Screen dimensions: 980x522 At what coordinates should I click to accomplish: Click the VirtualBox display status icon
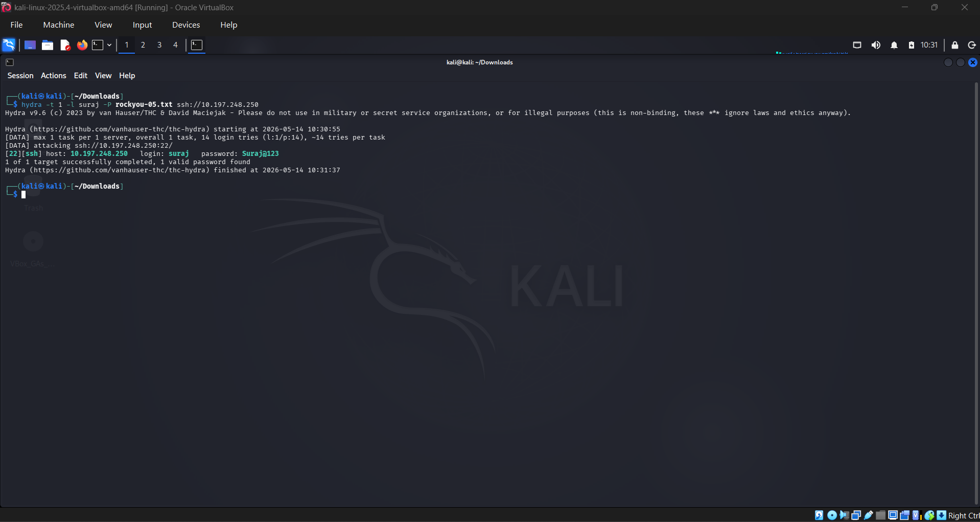tap(893, 515)
